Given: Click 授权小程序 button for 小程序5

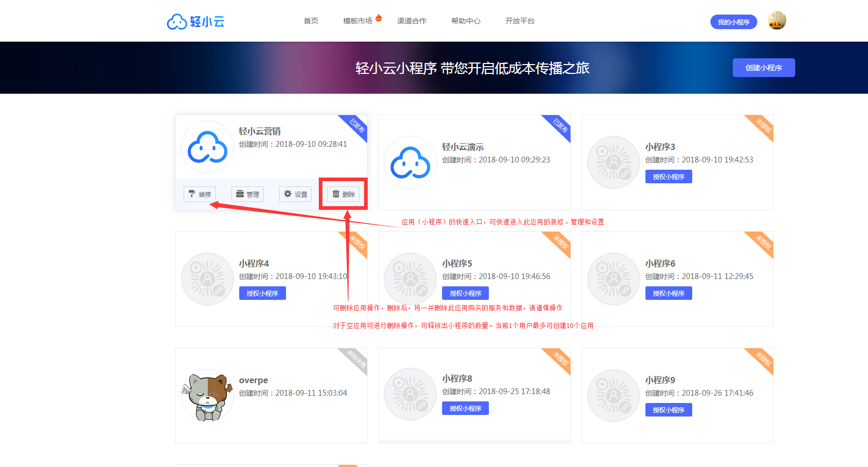Looking at the screenshot, I should click(465, 293).
